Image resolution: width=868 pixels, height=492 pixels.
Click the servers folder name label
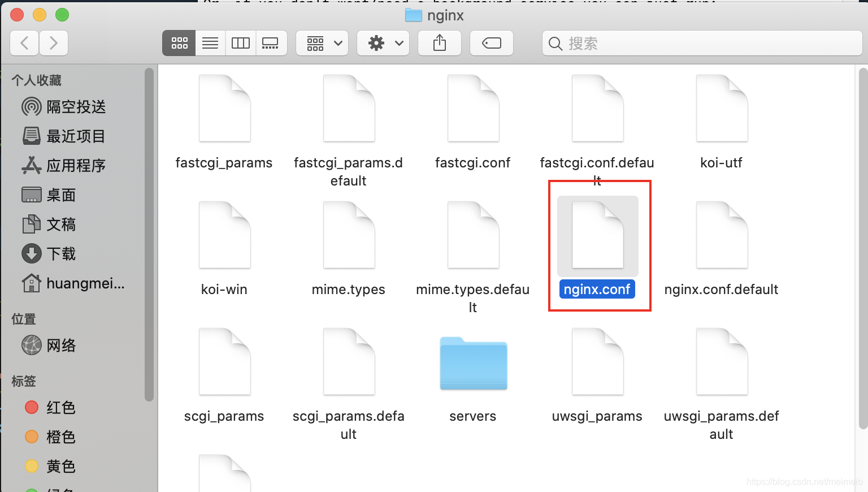click(473, 416)
